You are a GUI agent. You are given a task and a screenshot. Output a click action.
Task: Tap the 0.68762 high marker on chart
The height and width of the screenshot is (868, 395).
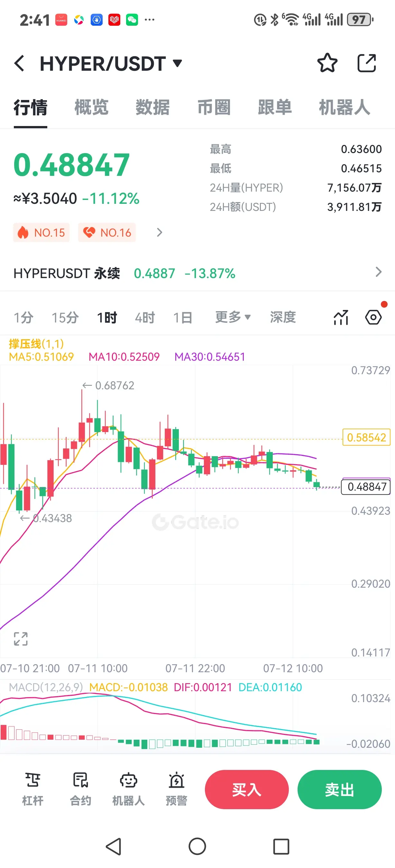pyautogui.click(x=108, y=385)
